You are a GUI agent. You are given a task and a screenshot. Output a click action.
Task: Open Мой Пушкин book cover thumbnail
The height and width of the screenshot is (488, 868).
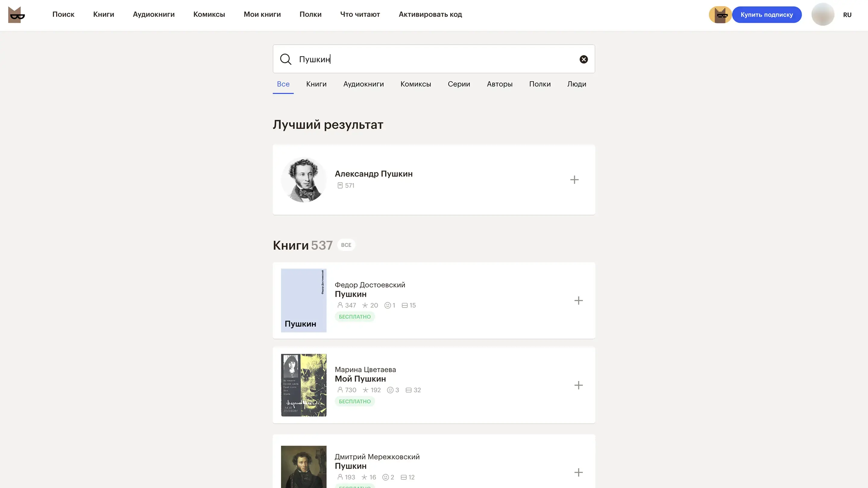(303, 385)
